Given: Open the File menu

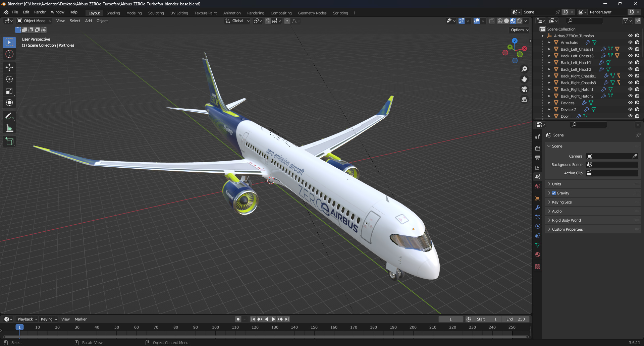Looking at the screenshot, I should tap(15, 12).
